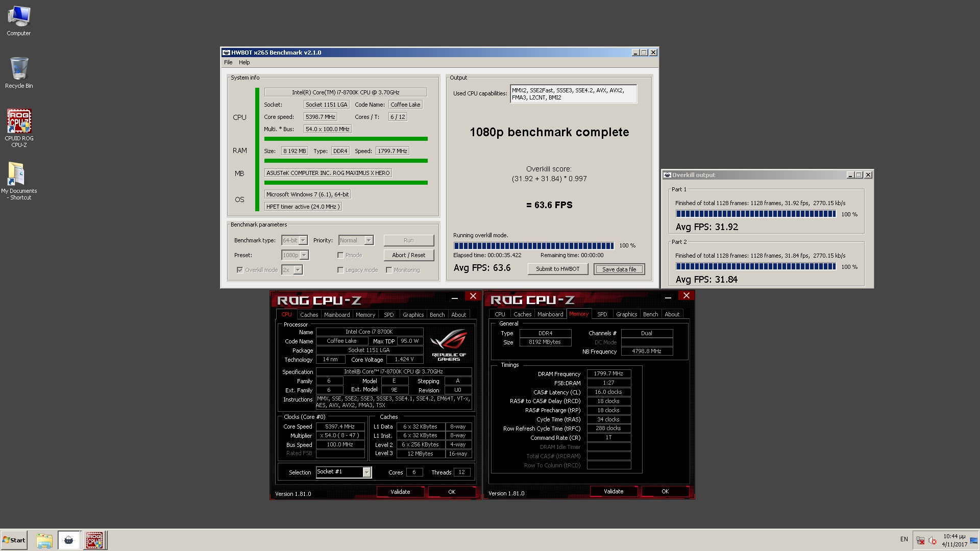Click OK in the Memory CPU-Z window
This screenshot has width=980, height=551.
click(x=665, y=491)
